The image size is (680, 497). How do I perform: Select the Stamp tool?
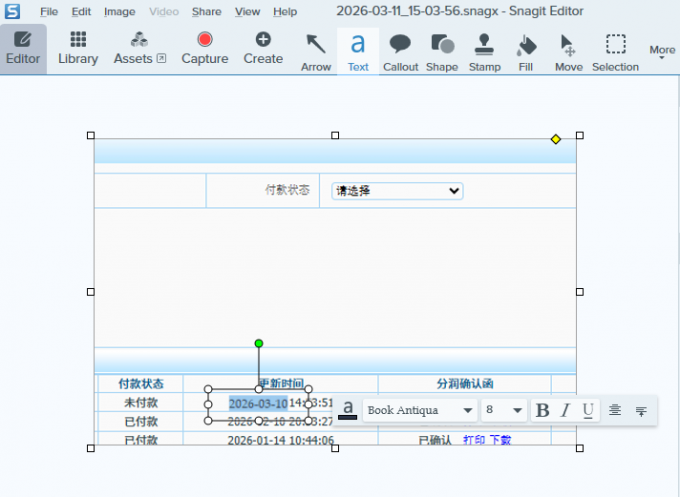pos(484,52)
